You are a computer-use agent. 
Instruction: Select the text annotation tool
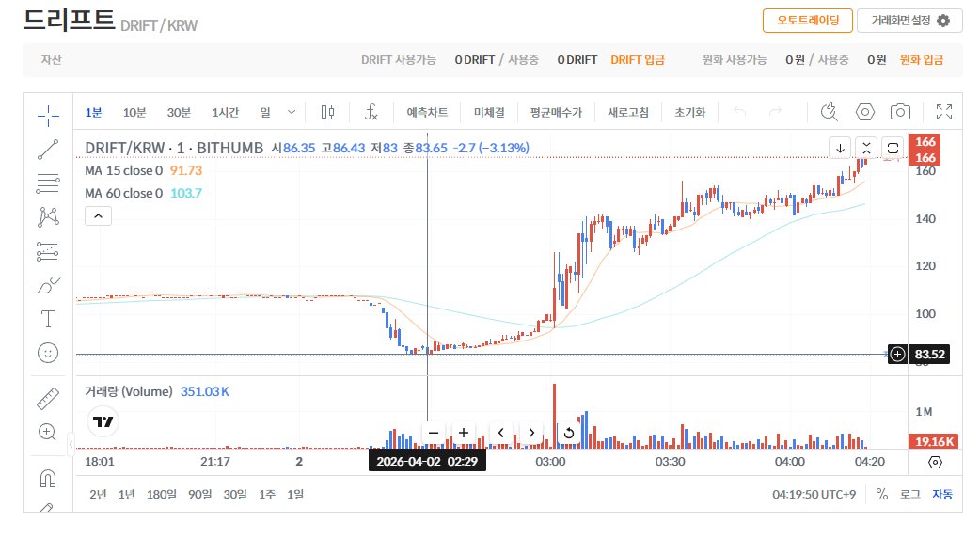click(48, 319)
